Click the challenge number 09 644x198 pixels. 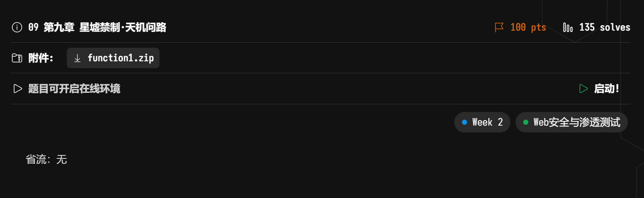coord(34,28)
